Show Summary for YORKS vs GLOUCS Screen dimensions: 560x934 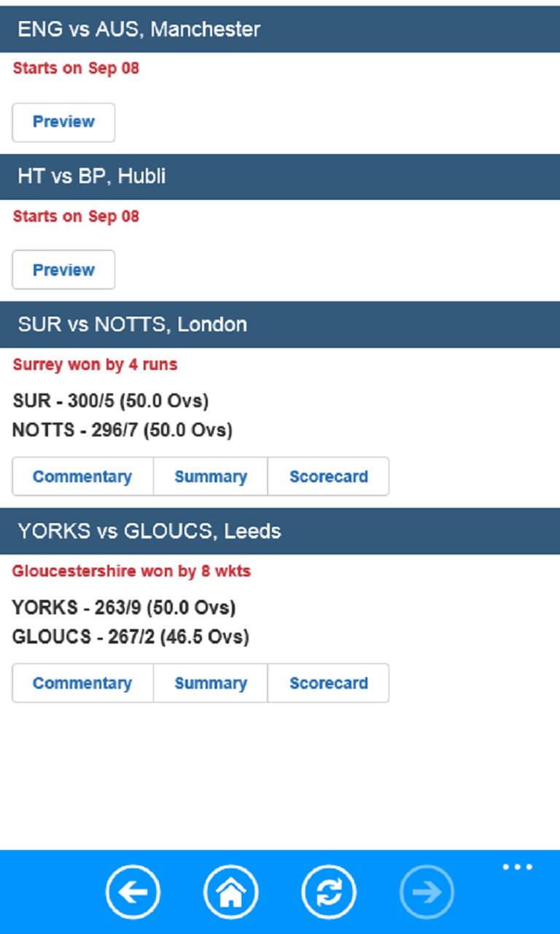[x=210, y=683]
